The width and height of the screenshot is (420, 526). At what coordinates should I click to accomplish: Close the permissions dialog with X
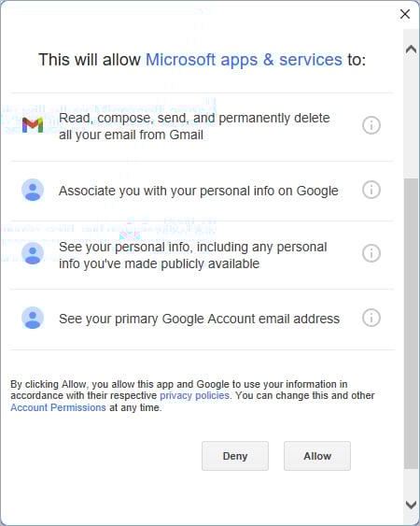tap(405, 14)
